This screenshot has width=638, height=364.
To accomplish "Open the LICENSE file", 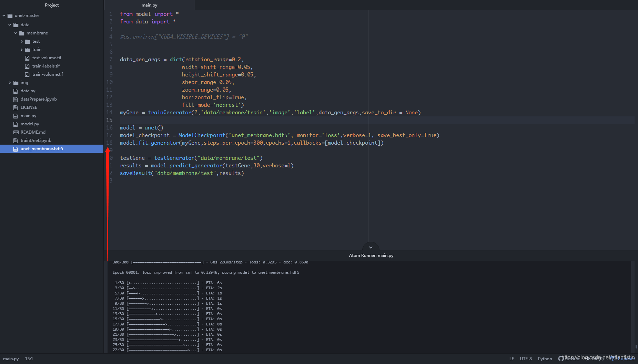I will (29, 107).
